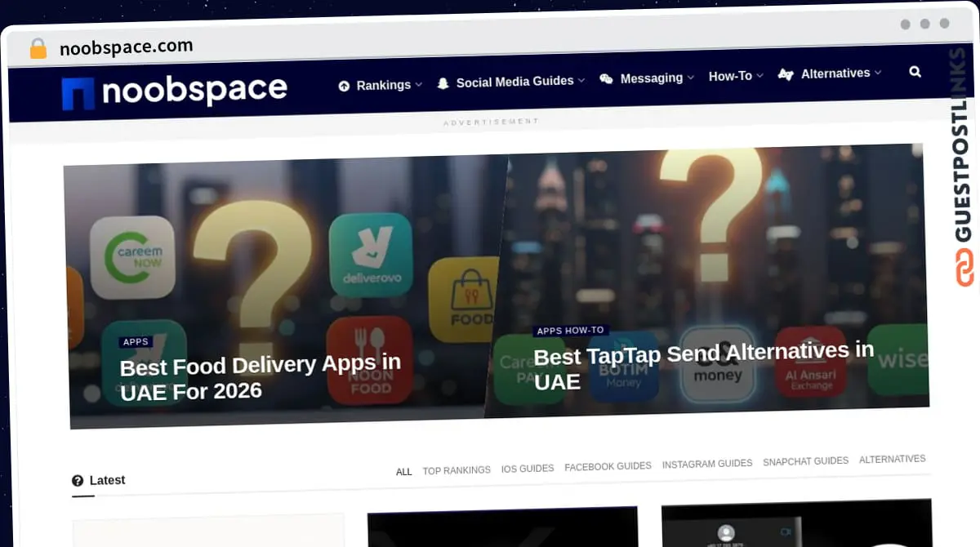Screen dimensions: 980x547
Task: Click the noobspace.com address bar
Action: 127,47
